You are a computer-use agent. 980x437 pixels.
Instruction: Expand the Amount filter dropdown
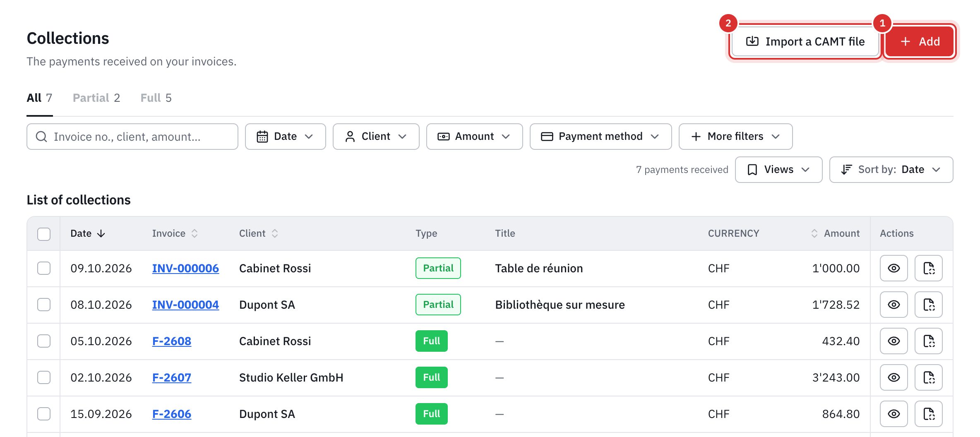(475, 137)
